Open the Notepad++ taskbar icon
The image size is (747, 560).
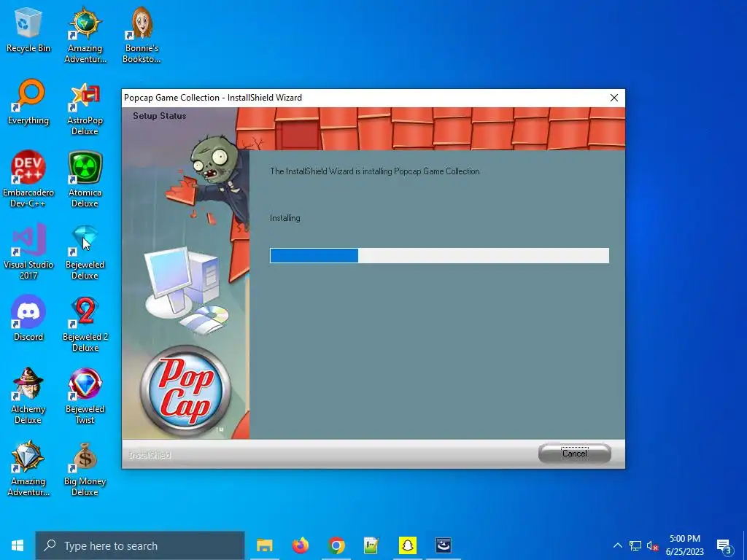[x=371, y=545]
